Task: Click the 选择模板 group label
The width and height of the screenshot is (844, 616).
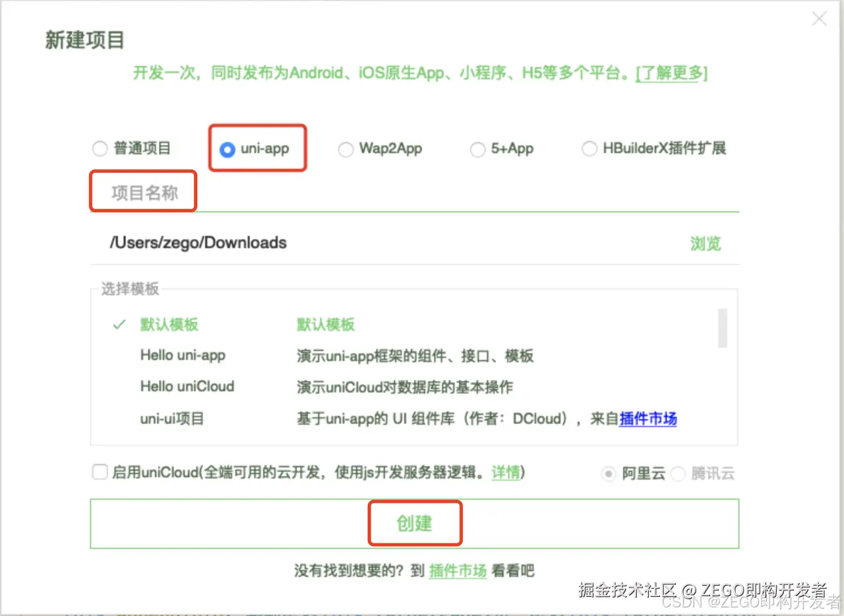Action: tap(130, 289)
